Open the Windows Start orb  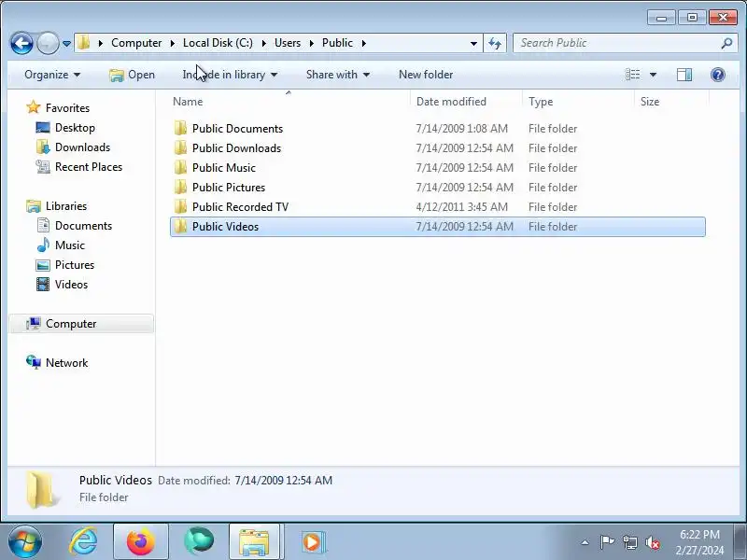click(x=24, y=542)
